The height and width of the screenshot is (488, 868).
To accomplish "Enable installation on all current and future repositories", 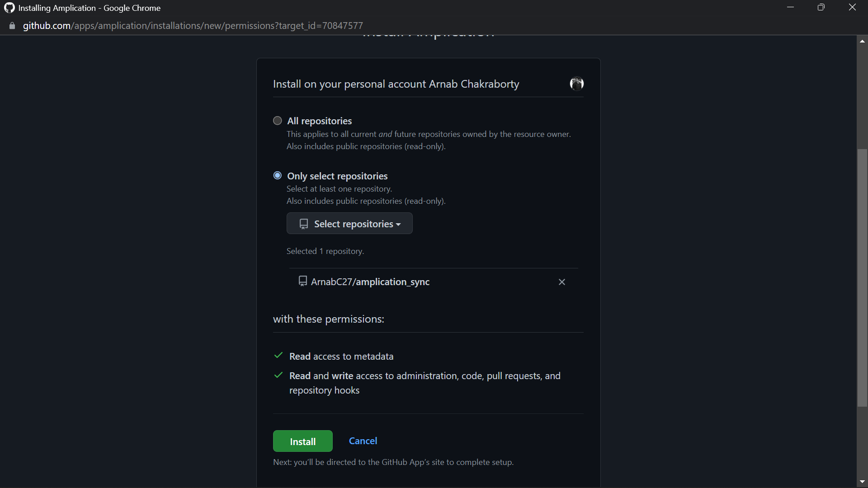I will [x=277, y=120].
